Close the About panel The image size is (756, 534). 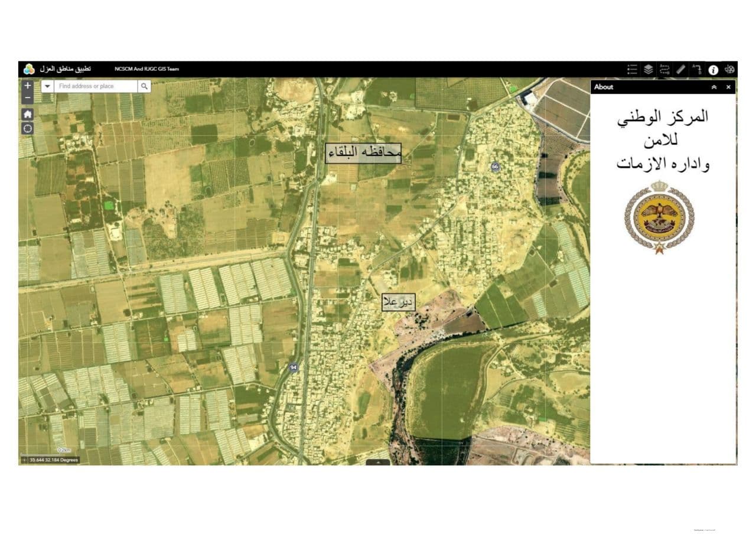728,87
